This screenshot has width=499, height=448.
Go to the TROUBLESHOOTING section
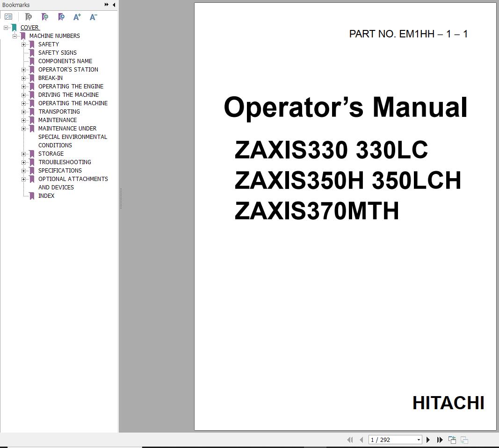click(x=65, y=162)
